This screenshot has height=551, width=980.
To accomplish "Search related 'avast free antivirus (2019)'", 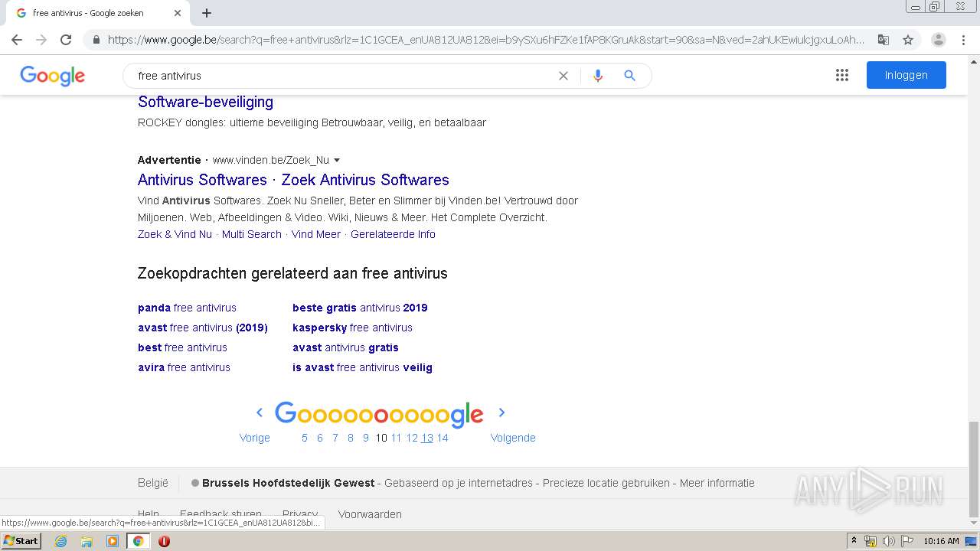I will (x=203, y=328).
